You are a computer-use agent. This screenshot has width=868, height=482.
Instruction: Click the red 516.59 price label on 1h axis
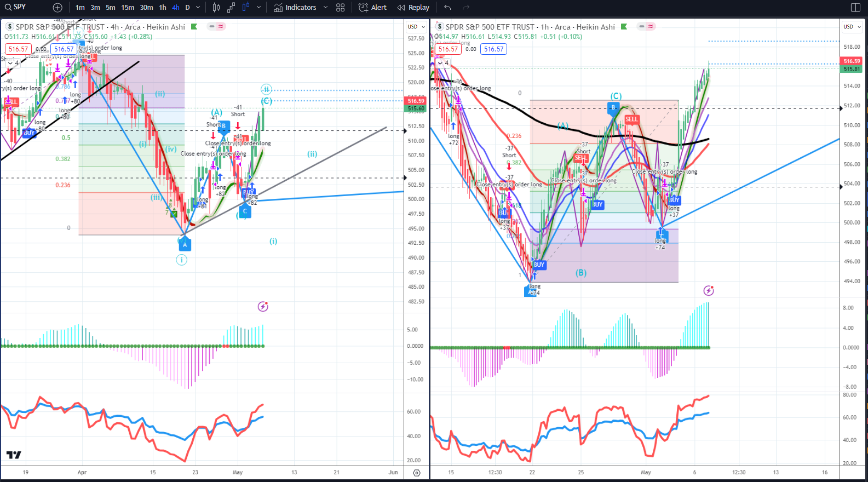click(x=852, y=61)
